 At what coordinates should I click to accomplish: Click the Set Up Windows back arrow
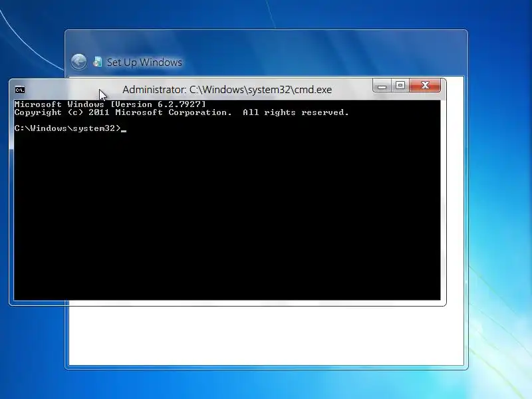tap(78, 62)
